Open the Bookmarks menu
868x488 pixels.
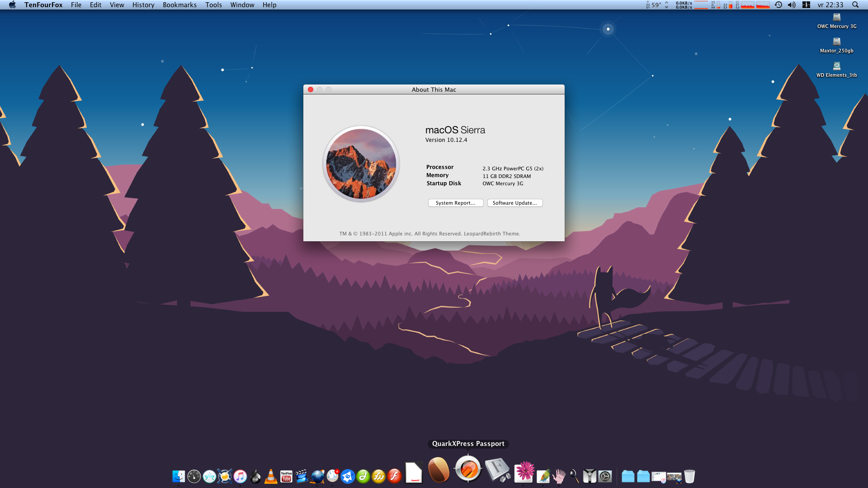[179, 5]
